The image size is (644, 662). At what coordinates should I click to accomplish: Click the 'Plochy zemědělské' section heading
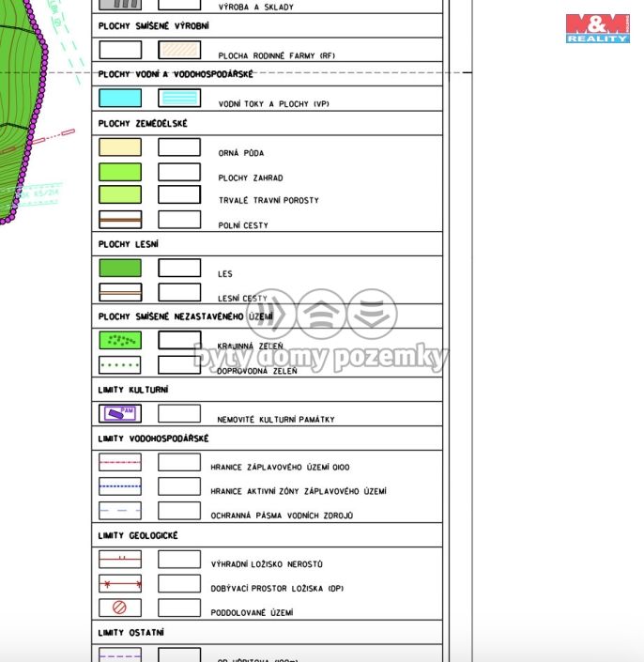pyautogui.click(x=143, y=123)
